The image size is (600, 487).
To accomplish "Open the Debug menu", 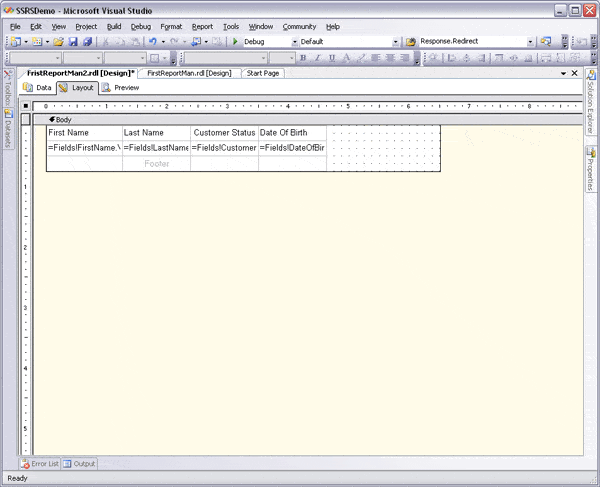I will (140, 26).
